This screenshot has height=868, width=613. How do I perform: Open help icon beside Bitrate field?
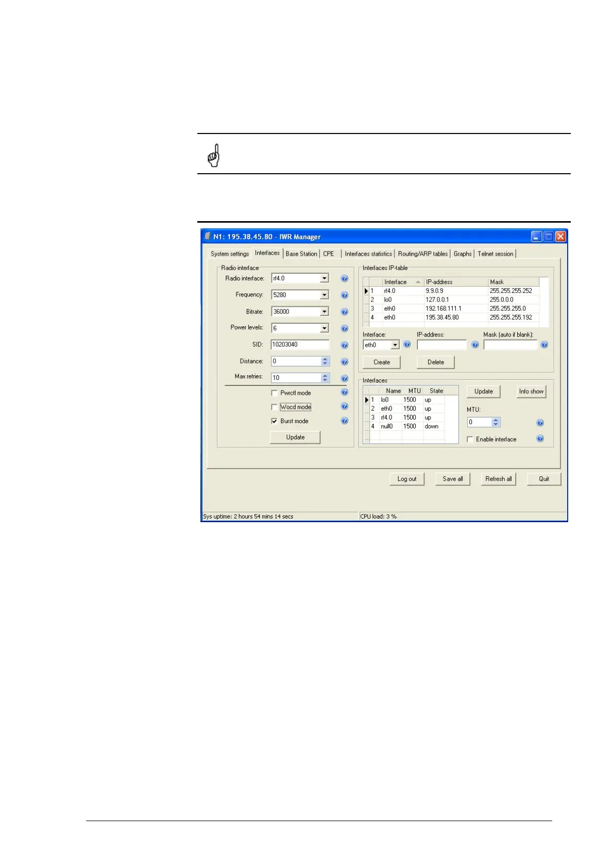click(345, 312)
